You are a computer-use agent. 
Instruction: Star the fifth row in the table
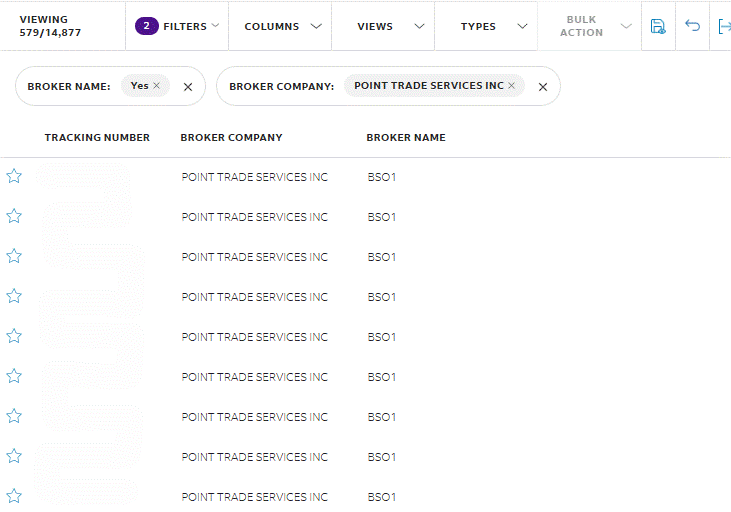pos(14,336)
